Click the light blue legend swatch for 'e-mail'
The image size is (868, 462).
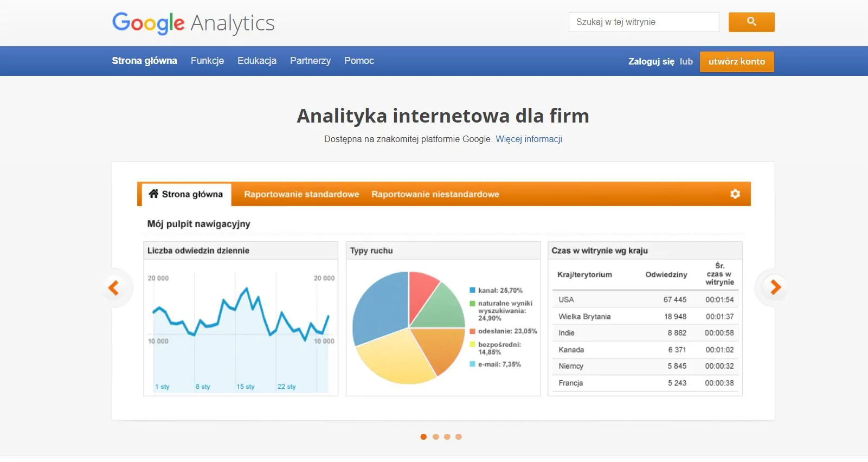tap(472, 364)
